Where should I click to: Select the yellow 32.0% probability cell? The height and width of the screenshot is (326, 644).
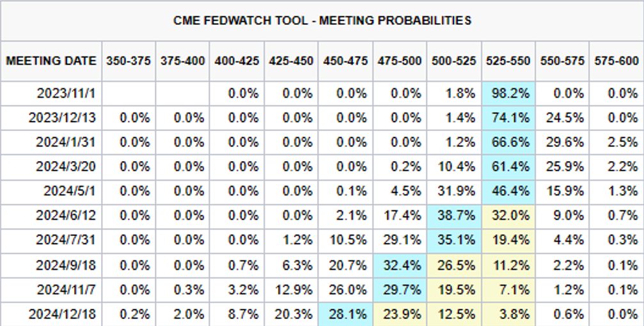click(508, 215)
